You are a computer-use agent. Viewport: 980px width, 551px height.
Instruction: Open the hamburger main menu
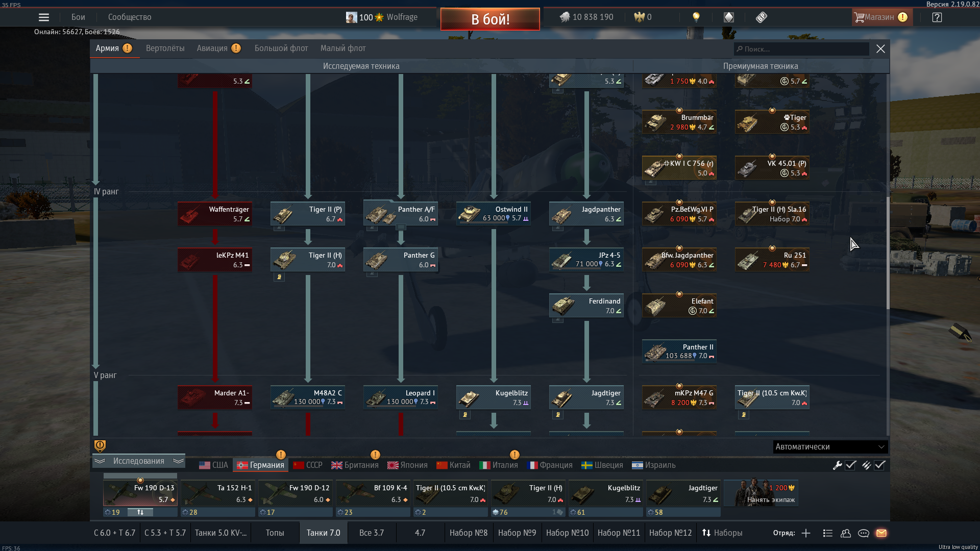click(x=44, y=17)
